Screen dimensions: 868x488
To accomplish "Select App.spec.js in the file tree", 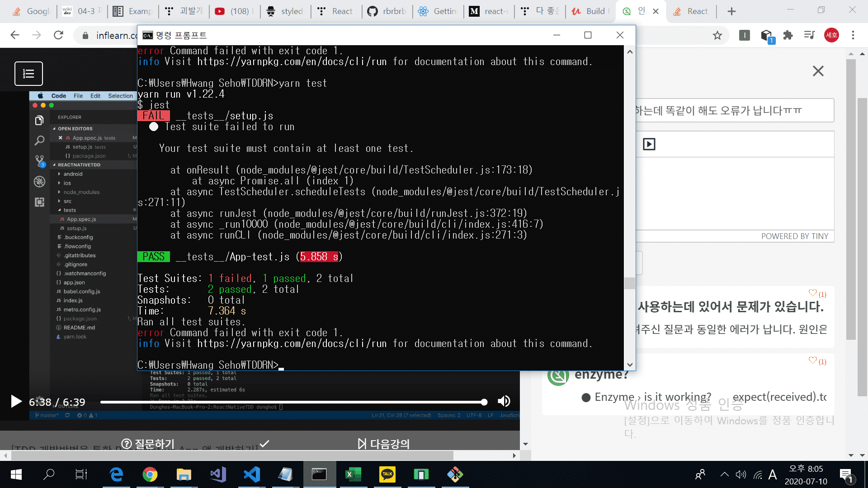I will (x=81, y=219).
